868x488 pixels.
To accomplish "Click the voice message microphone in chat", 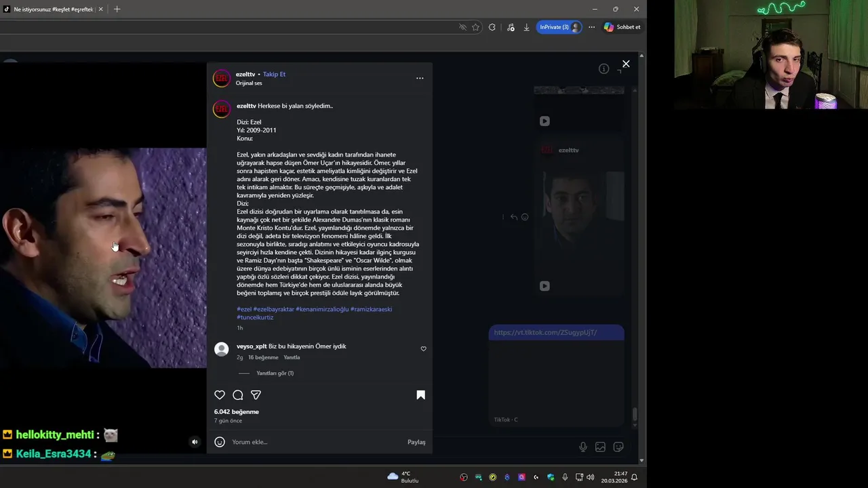I will 583,447.
